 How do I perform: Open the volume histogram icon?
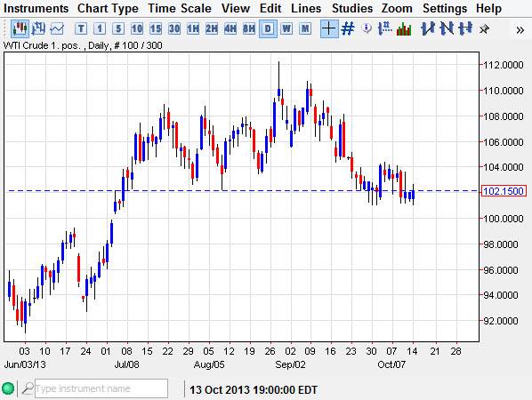pos(404,28)
